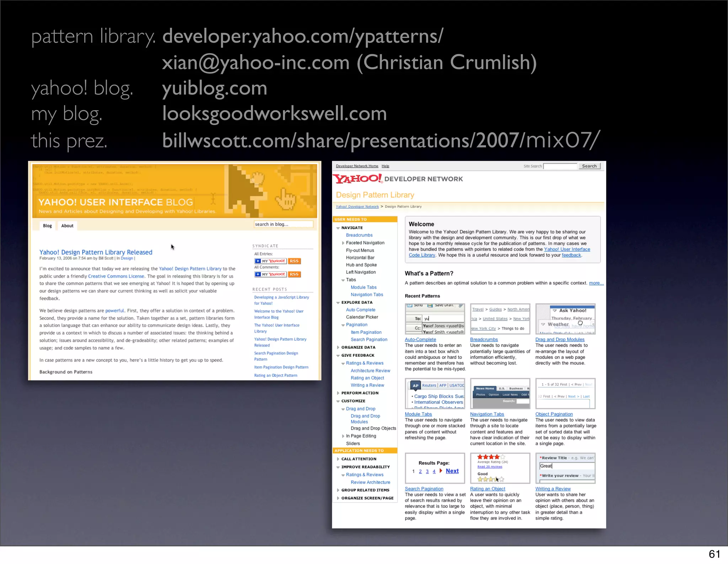Collapse the GIVE FEEDBACK section

[338, 355]
